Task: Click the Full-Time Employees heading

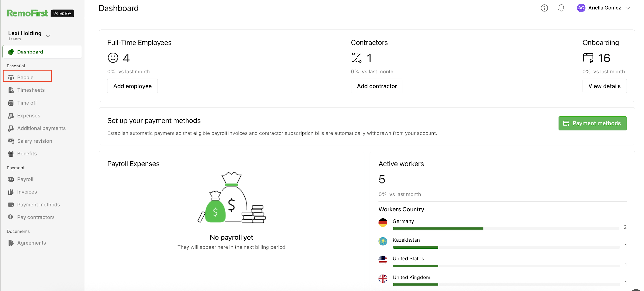Action: pos(139,43)
